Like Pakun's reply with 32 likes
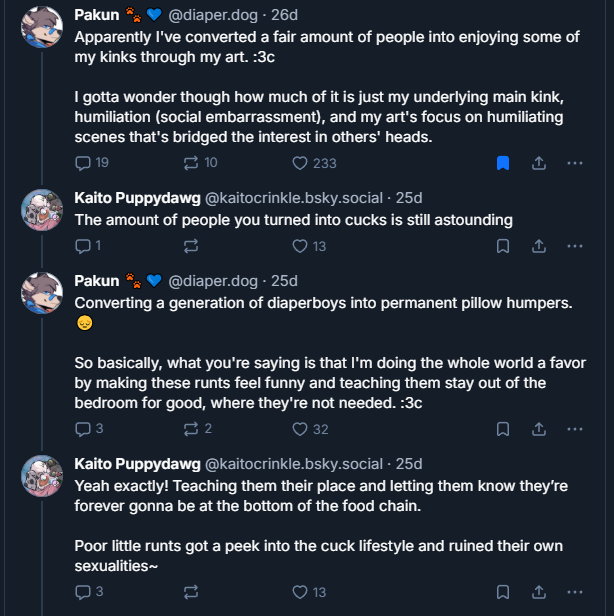This screenshot has width=614, height=616. click(x=310, y=429)
